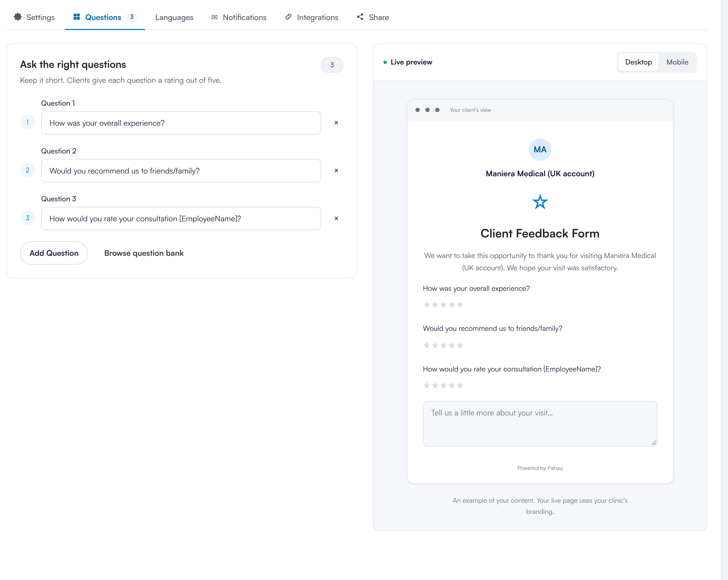Click the blue star icon in preview
This screenshot has height=580, width=728.
click(540, 202)
